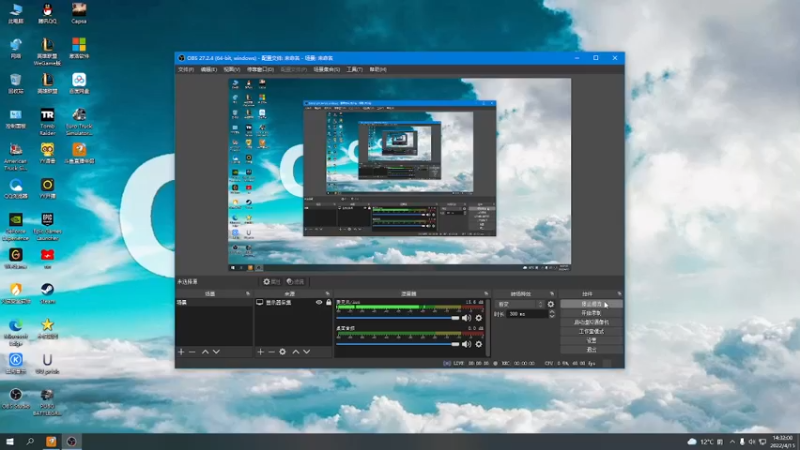This screenshot has width=800, height=450.
Task: Open the Windows Start menu
Action: pyautogui.click(x=10, y=442)
